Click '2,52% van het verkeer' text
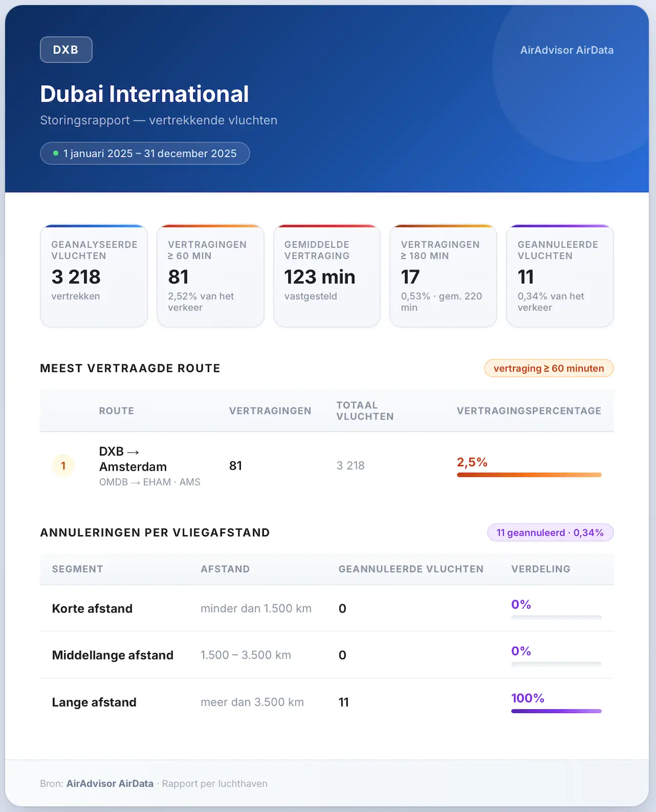This screenshot has height=812, width=656. click(201, 302)
